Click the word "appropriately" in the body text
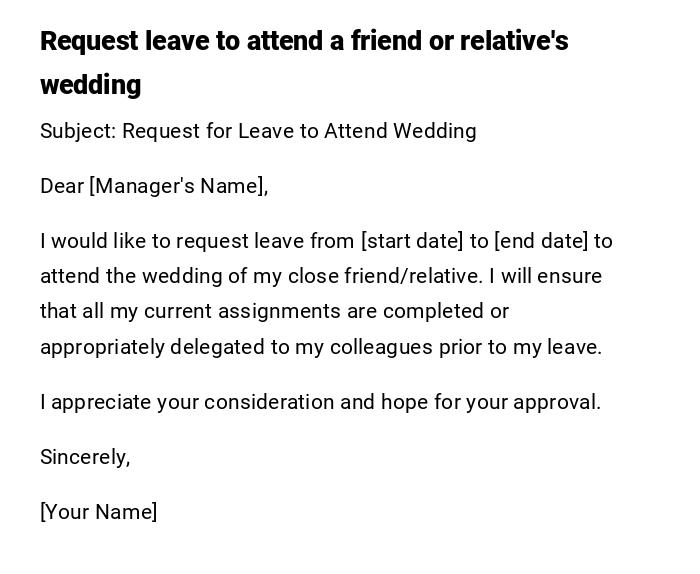The image size is (700, 574). pos(102,347)
